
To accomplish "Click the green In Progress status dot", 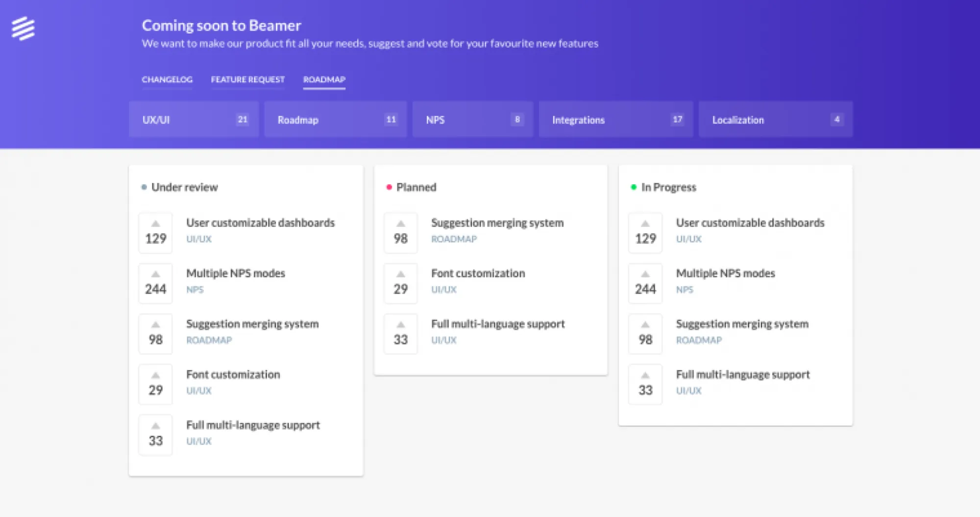I will pos(633,187).
